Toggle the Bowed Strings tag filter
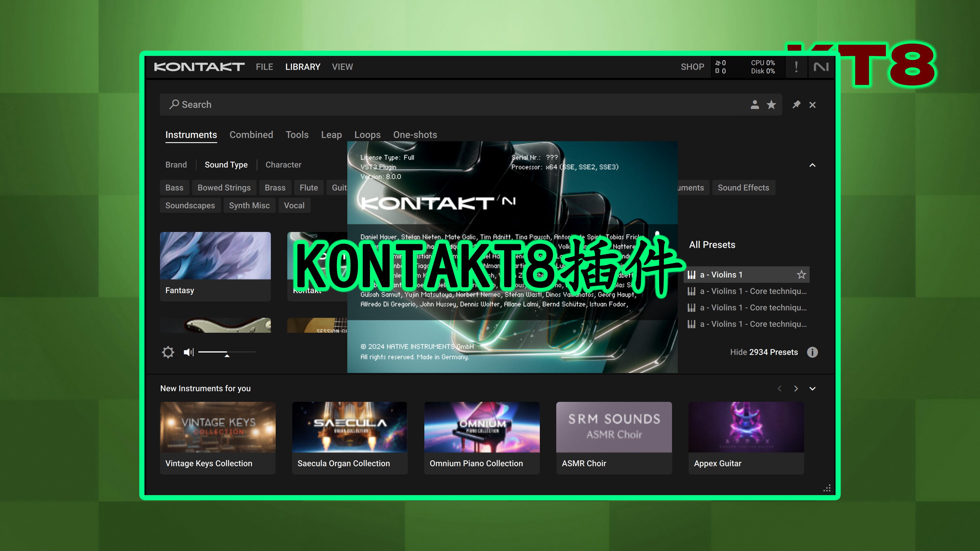 tap(224, 187)
